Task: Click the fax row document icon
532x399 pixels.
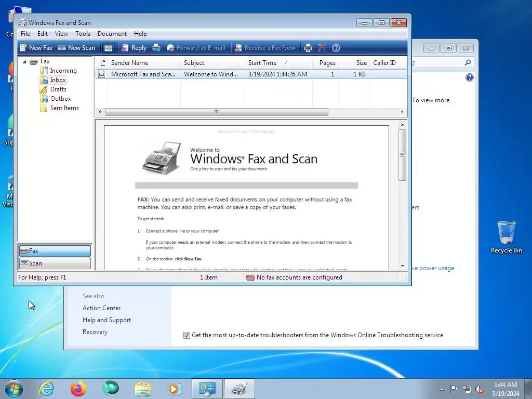Action: [101, 74]
